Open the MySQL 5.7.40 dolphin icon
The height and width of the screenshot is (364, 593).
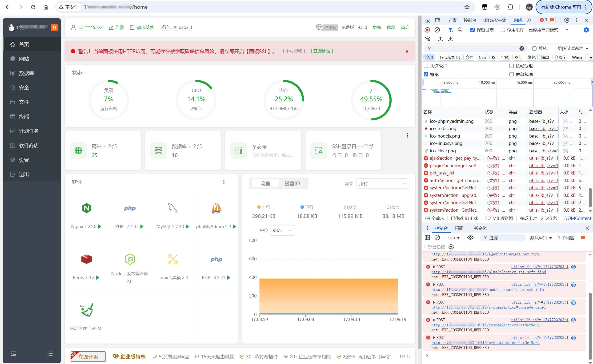click(x=173, y=208)
